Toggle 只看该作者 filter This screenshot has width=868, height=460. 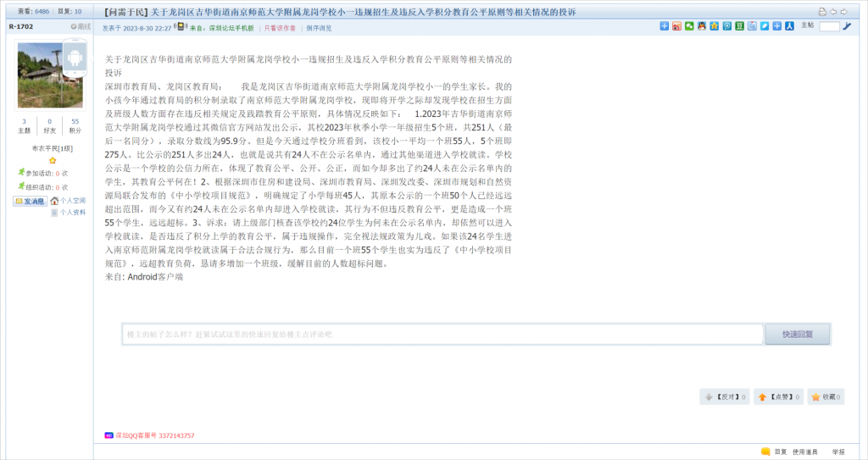pos(280,28)
